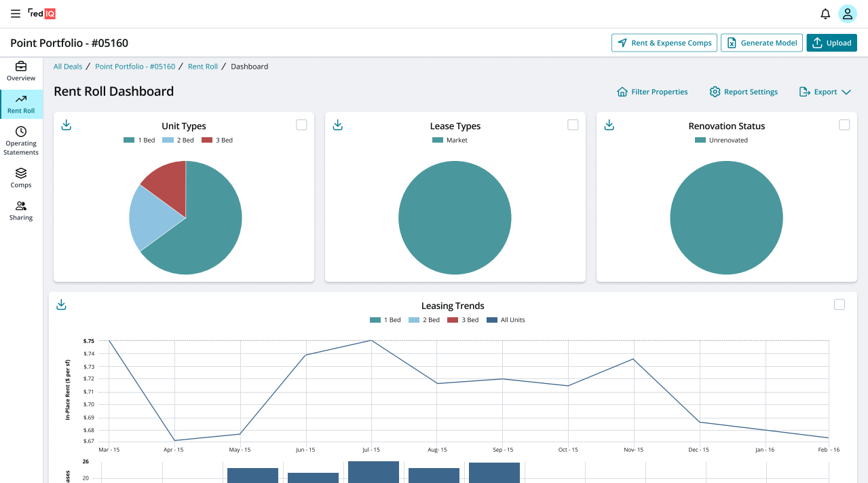868x483 pixels.
Task: Click the Generate Model button
Action: (x=762, y=43)
